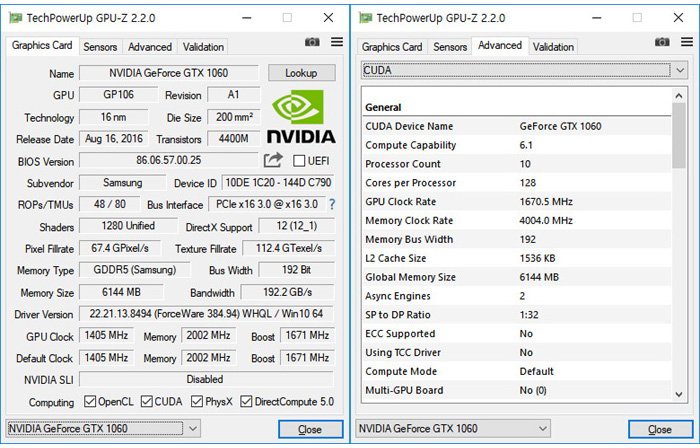Select the Compute Capability row
Screen dimensions: 700x448
click(x=517, y=145)
